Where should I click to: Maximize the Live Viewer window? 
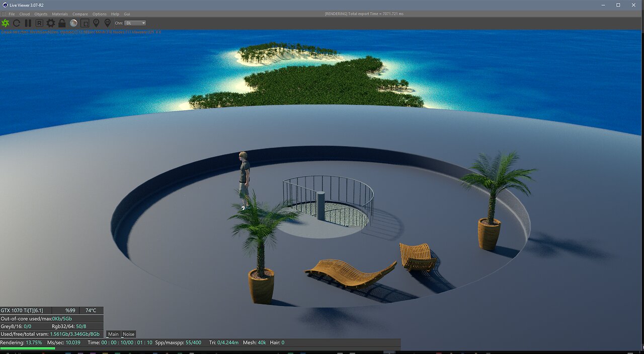point(618,5)
